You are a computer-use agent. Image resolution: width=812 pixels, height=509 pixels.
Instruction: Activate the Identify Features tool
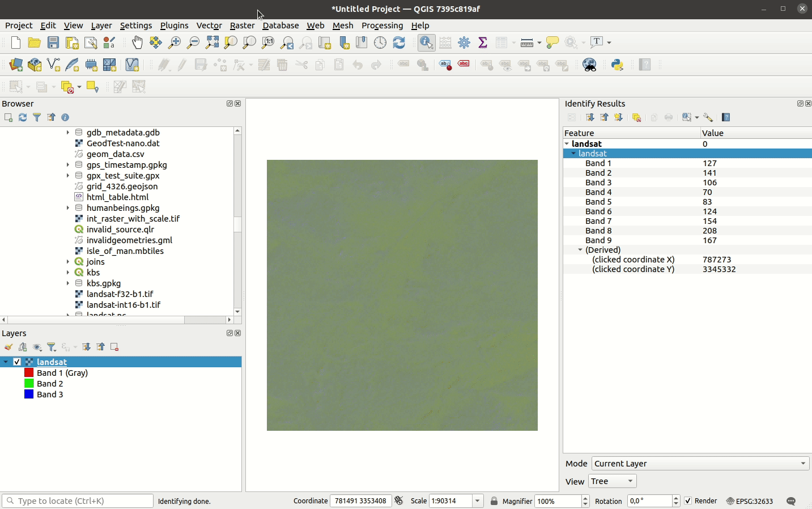[x=426, y=43]
